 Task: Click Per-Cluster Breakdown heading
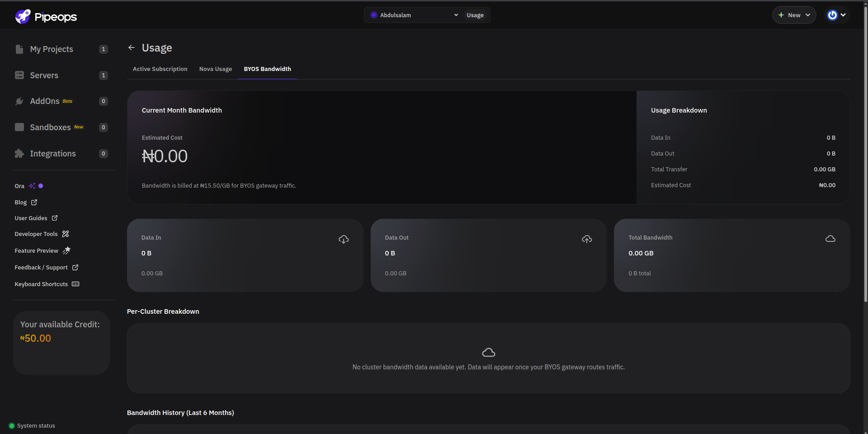coord(163,311)
